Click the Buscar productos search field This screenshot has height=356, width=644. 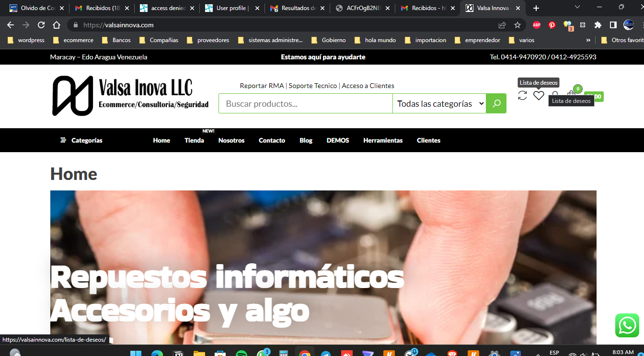(x=306, y=103)
